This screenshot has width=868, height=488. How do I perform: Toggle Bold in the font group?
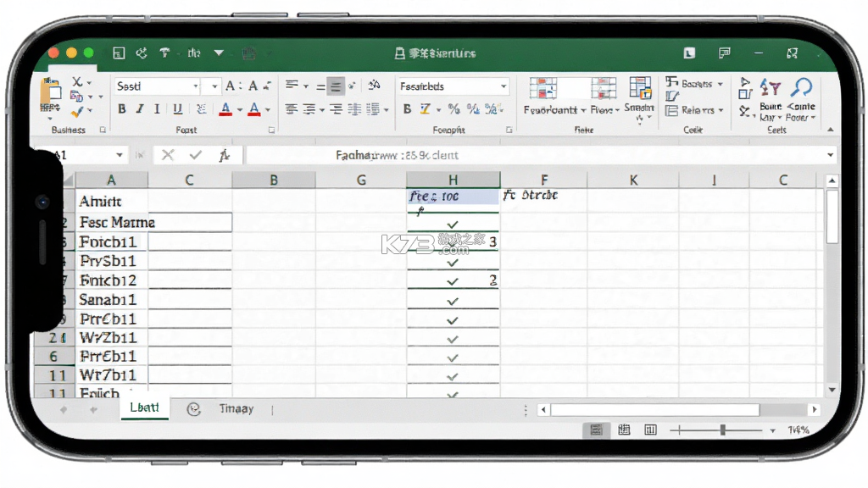click(122, 109)
